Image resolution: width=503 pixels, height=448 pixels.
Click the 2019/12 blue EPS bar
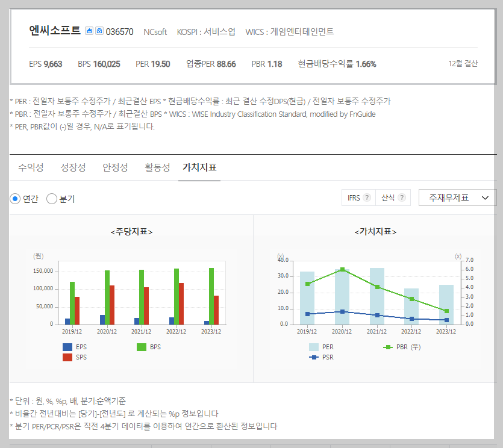click(67, 322)
